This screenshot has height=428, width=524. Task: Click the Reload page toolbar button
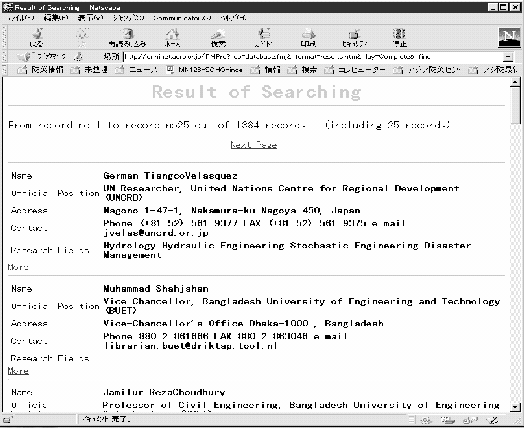pos(127,37)
